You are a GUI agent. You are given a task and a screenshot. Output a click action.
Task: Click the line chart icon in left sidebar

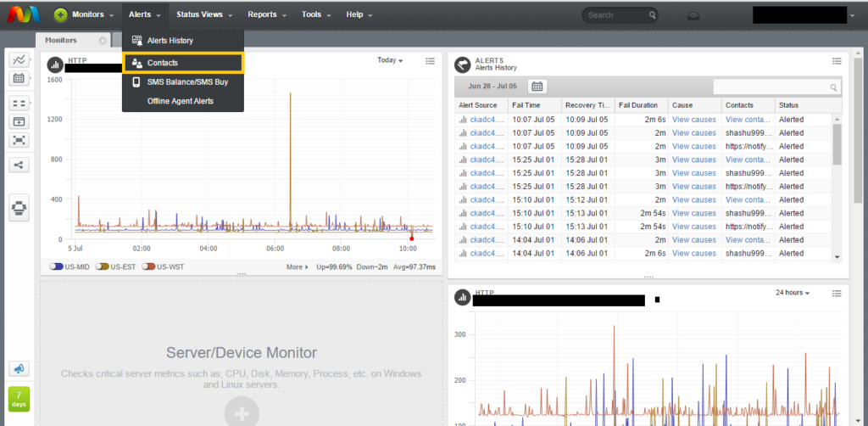coord(19,60)
